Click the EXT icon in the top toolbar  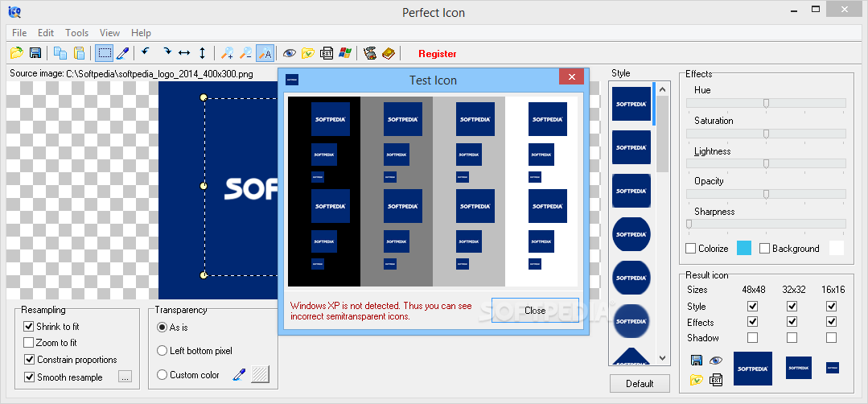click(x=327, y=53)
